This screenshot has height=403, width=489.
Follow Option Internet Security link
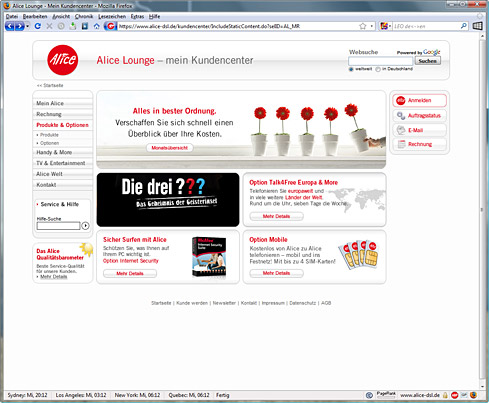tap(131, 261)
